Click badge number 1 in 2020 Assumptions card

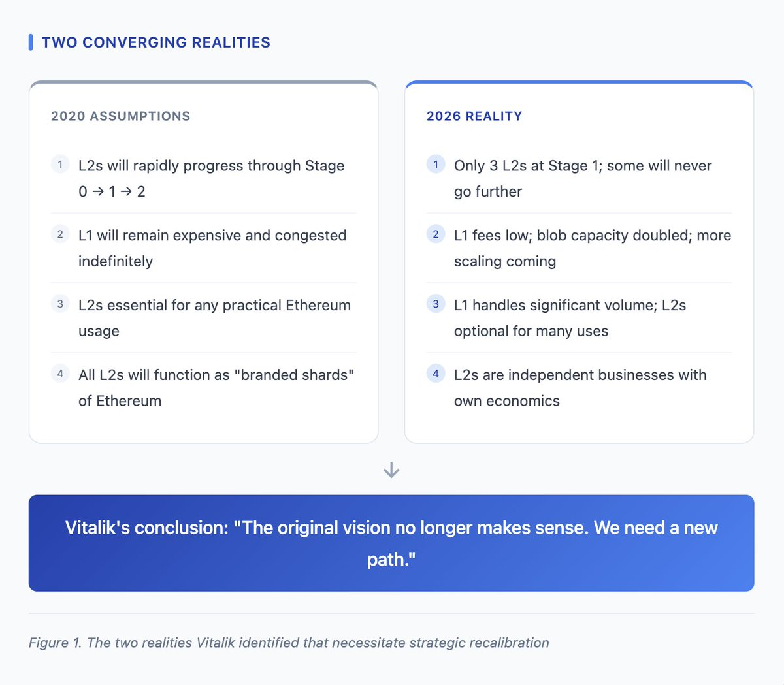[60, 164]
